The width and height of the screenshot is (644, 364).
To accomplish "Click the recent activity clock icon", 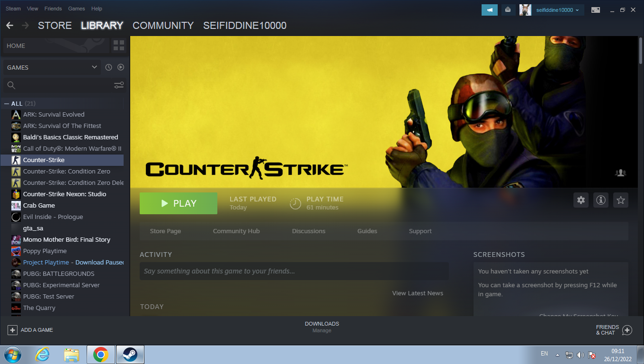I will [x=108, y=67].
